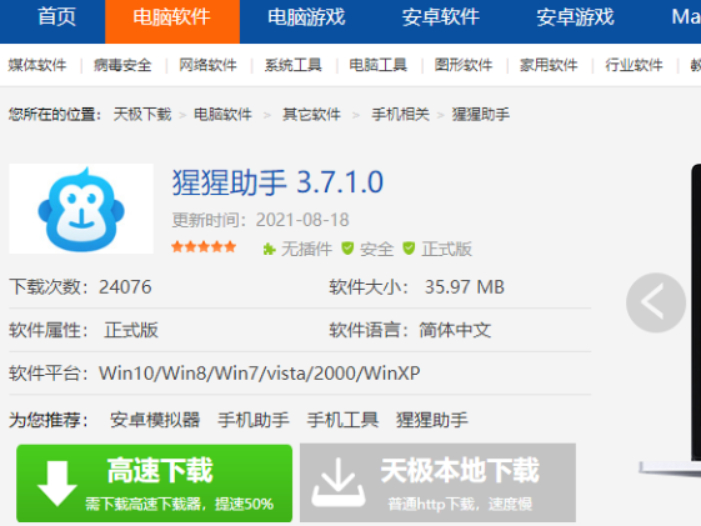
Task: Open the 手机助手 recommendation link
Action: pos(253,420)
